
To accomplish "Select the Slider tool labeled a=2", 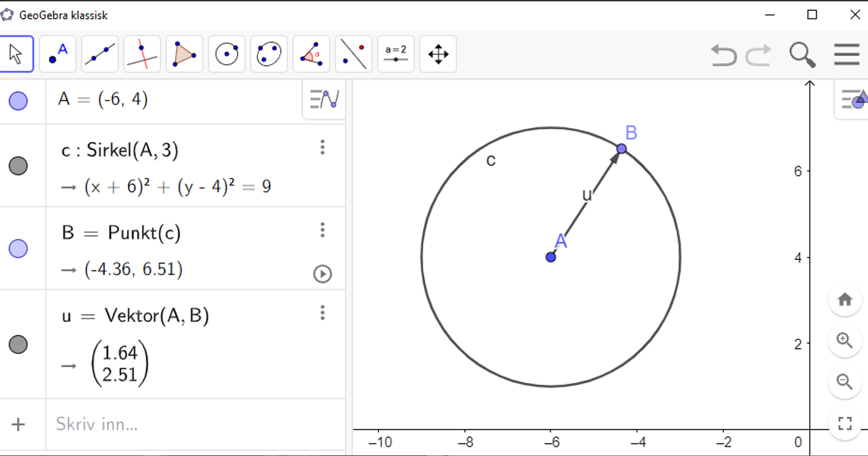I will pos(395,54).
